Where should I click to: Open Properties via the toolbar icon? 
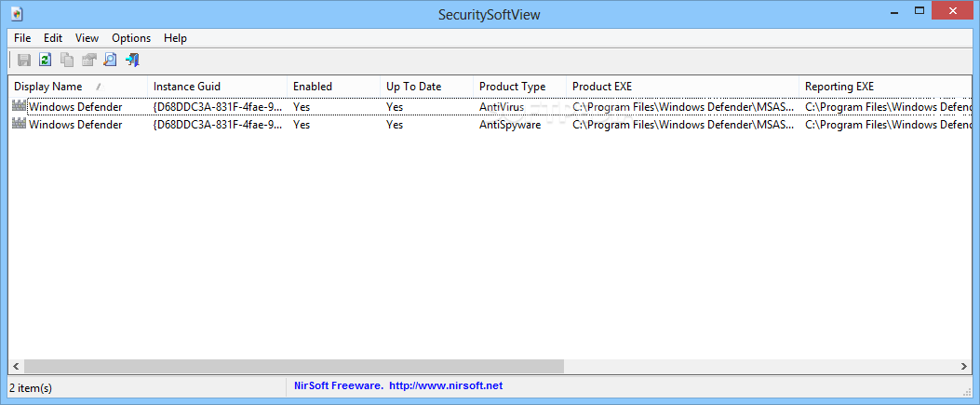tap(88, 60)
